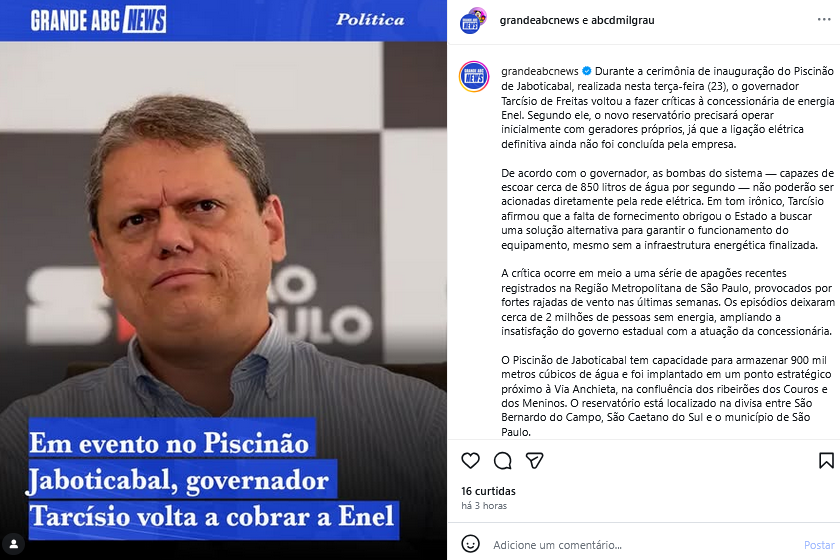This screenshot has width=840, height=560.
Task: Click verified badge next to grandeabcnews
Action: [x=587, y=71]
